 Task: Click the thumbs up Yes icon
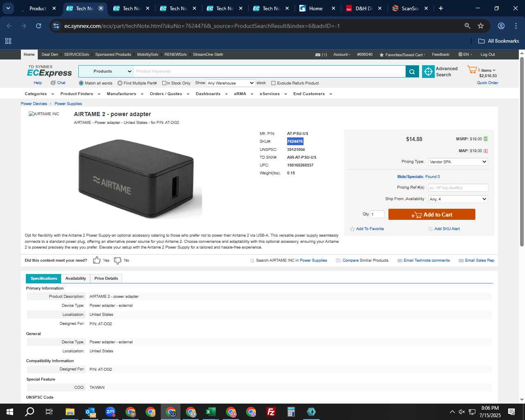97,260
